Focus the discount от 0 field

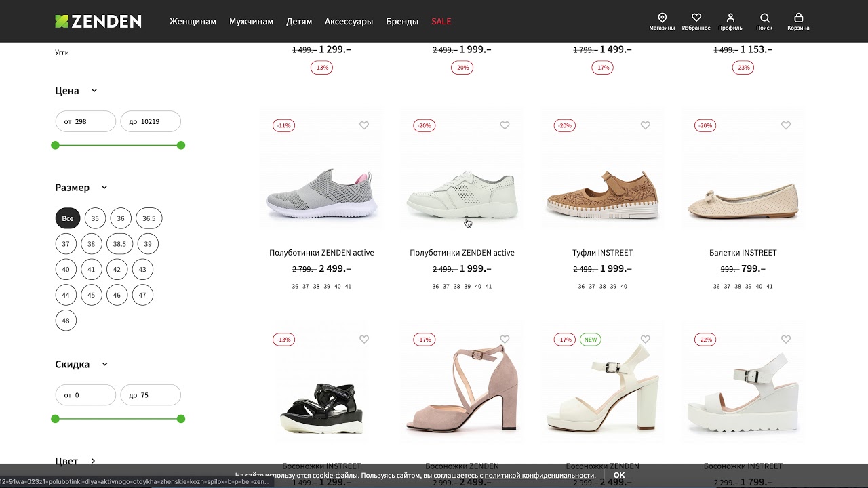pos(85,395)
